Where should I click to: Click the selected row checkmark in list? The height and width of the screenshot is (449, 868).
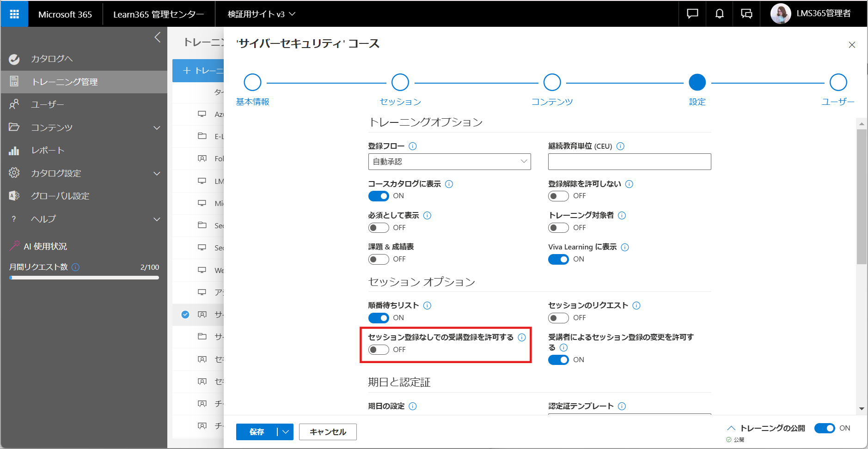185,315
